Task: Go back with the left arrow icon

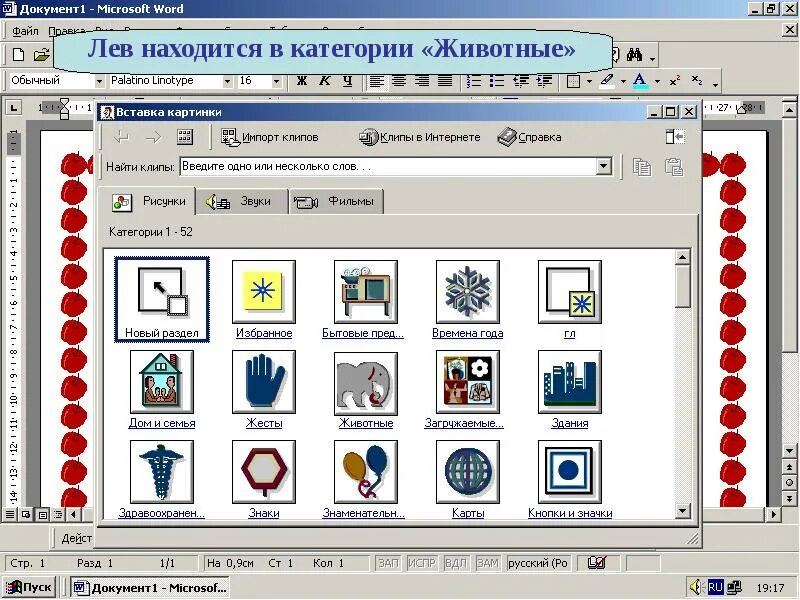Action: [121, 137]
